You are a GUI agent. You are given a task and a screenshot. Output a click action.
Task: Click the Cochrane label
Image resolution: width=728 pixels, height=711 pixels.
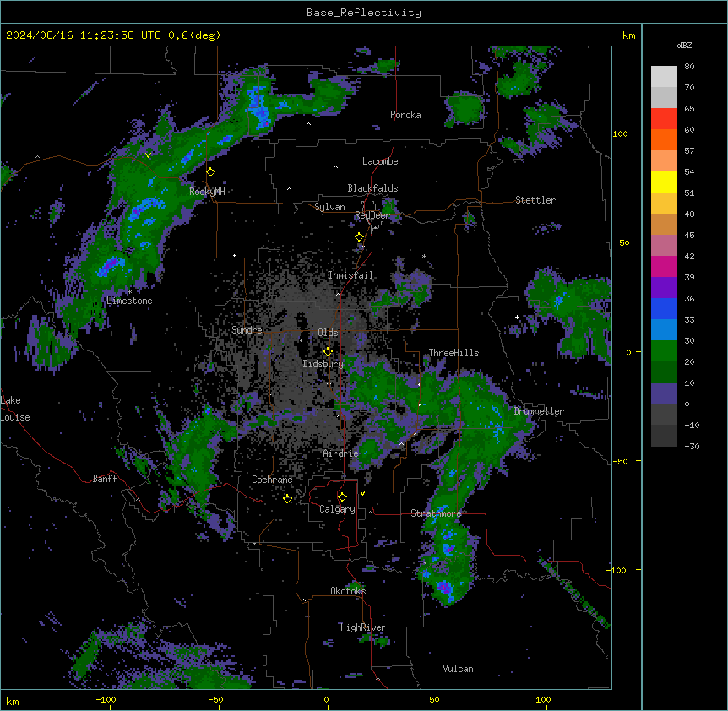(272, 480)
